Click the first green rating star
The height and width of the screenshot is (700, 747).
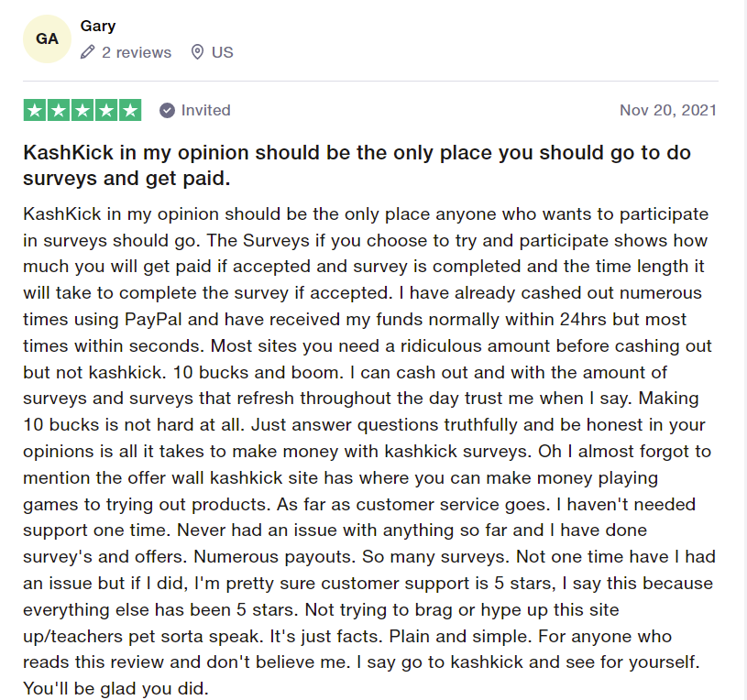[x=35, y=110]
